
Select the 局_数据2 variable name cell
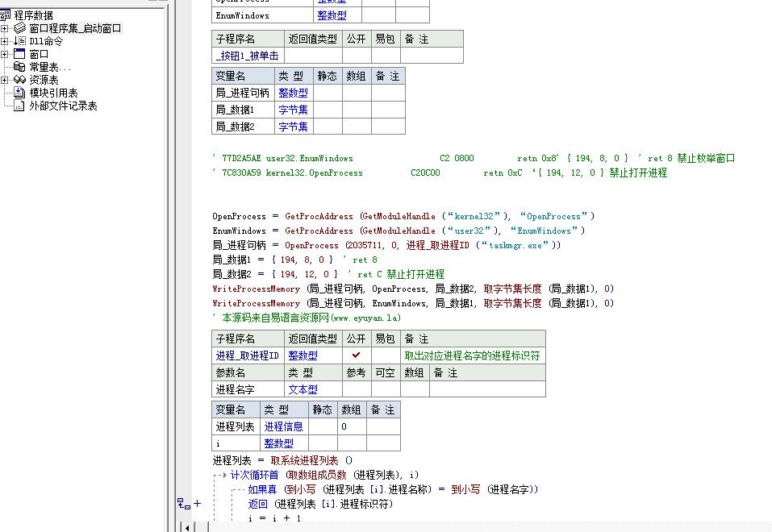243,127
